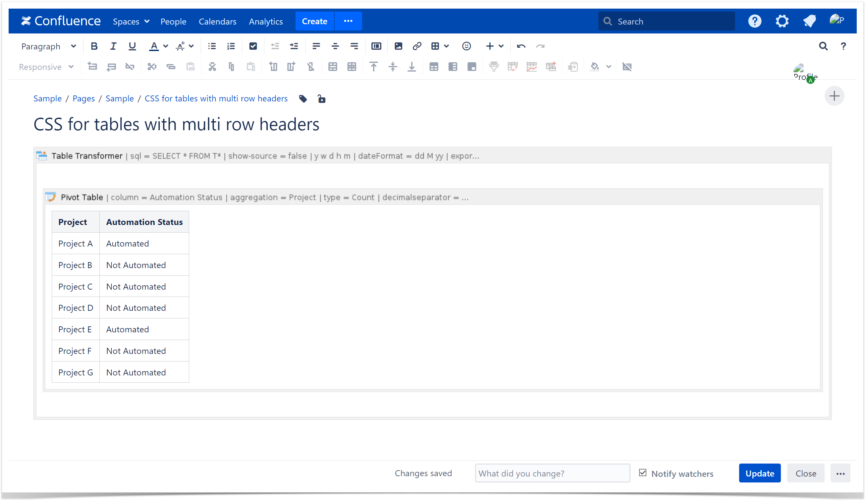Toggle underline text formatting
This screenshot has height=502, width=868.
click(132, 46)
